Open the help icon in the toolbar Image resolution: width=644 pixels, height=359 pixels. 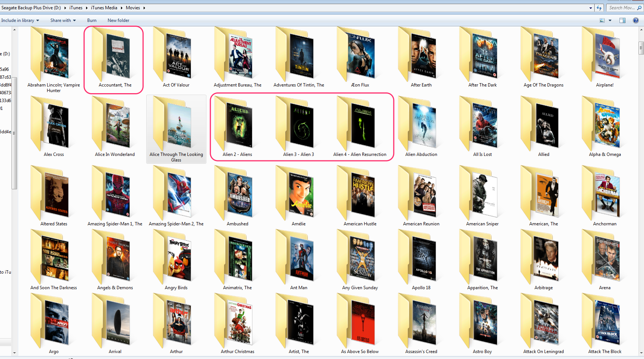636,20
